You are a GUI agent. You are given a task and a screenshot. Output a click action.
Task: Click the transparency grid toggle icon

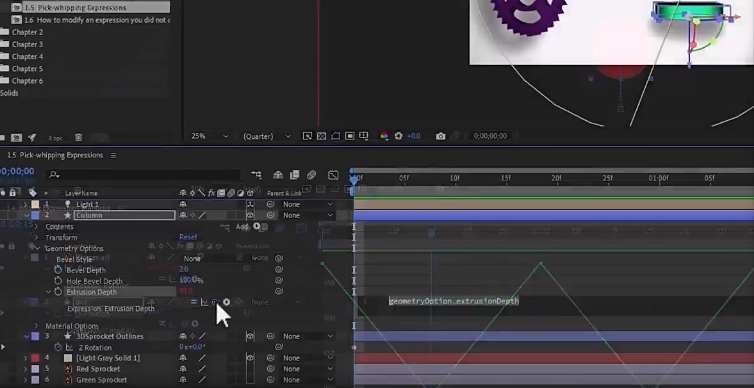click(x=321, y=136)
